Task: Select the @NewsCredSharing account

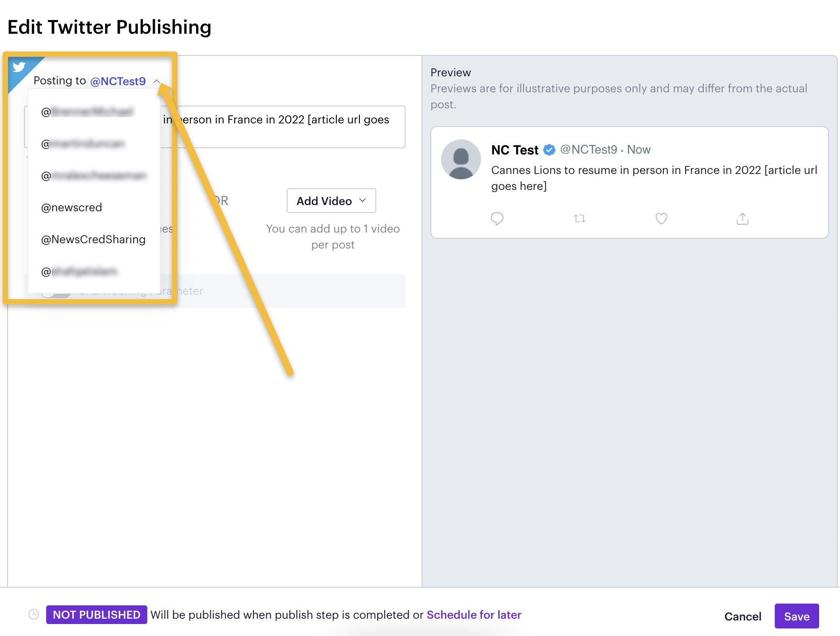Action: [x=93, y=239]
